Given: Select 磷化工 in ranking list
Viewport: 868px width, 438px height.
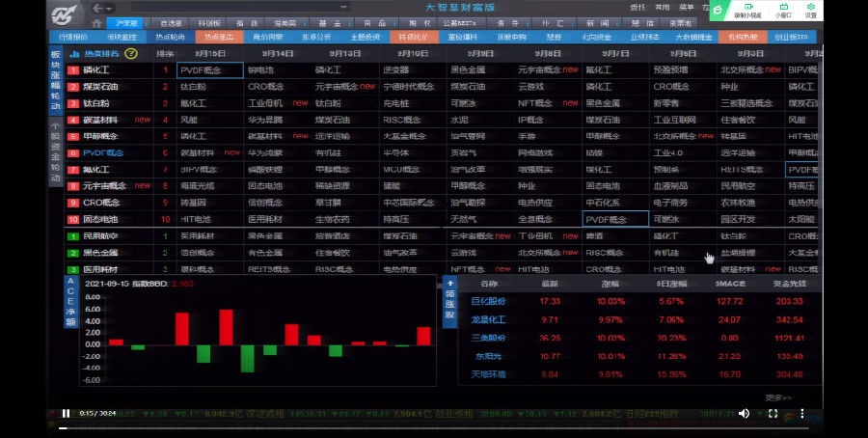Looking at the screenshot, I should pyautogui.click(x=96, y=70).
